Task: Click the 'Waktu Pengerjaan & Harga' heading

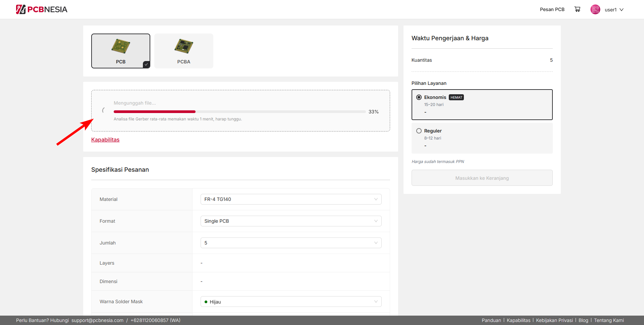Action: coord(450,38)
